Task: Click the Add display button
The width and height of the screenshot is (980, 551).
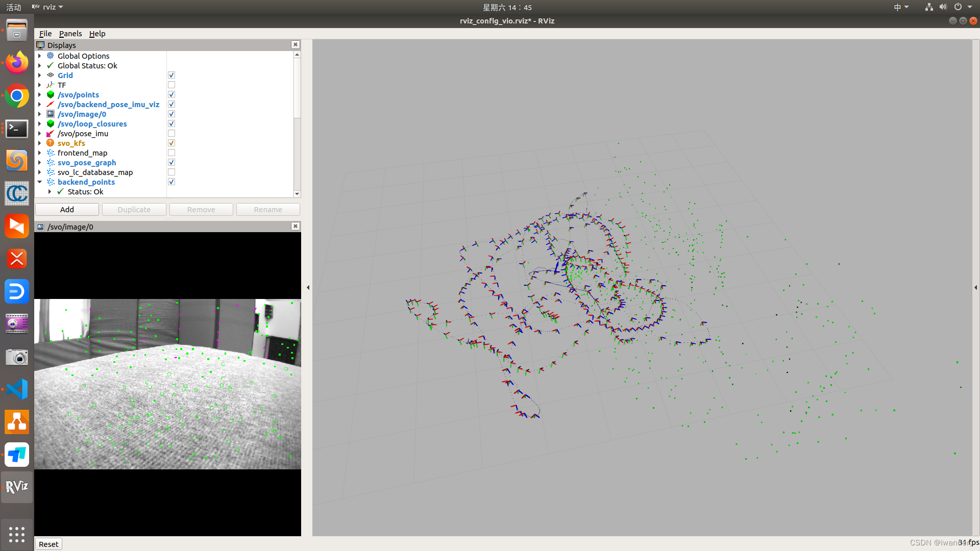Action: 67,210
